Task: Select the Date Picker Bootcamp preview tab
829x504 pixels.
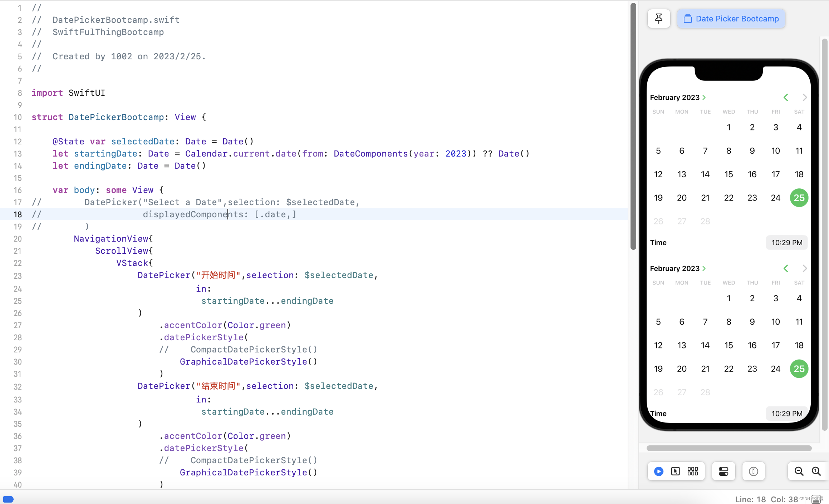Action: coord(731,19)
